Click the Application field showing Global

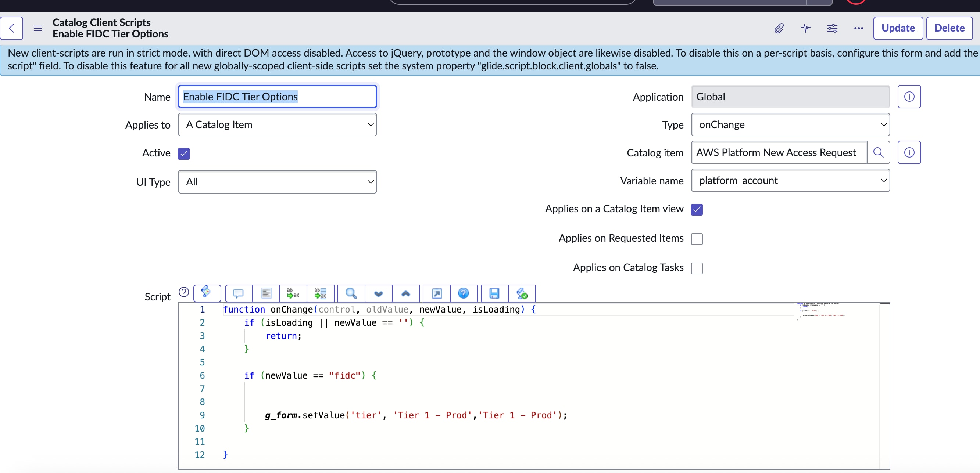[x=790, y=97]
